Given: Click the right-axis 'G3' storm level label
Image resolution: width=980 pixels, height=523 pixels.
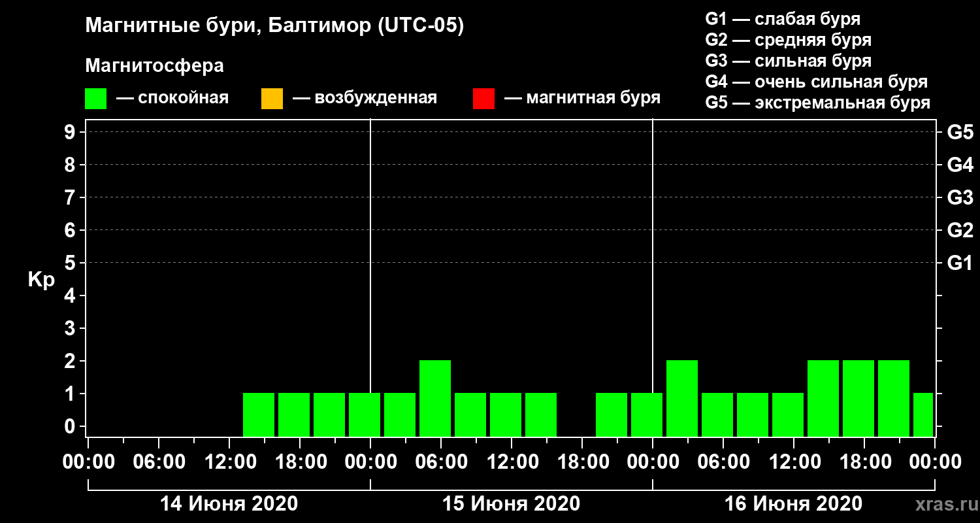Looking at the screenshot, I should tap(960, 197).
